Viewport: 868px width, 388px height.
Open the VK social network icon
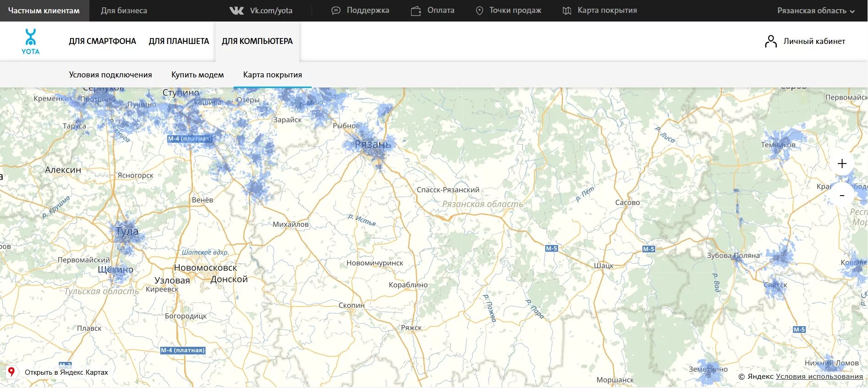(236, 11)
